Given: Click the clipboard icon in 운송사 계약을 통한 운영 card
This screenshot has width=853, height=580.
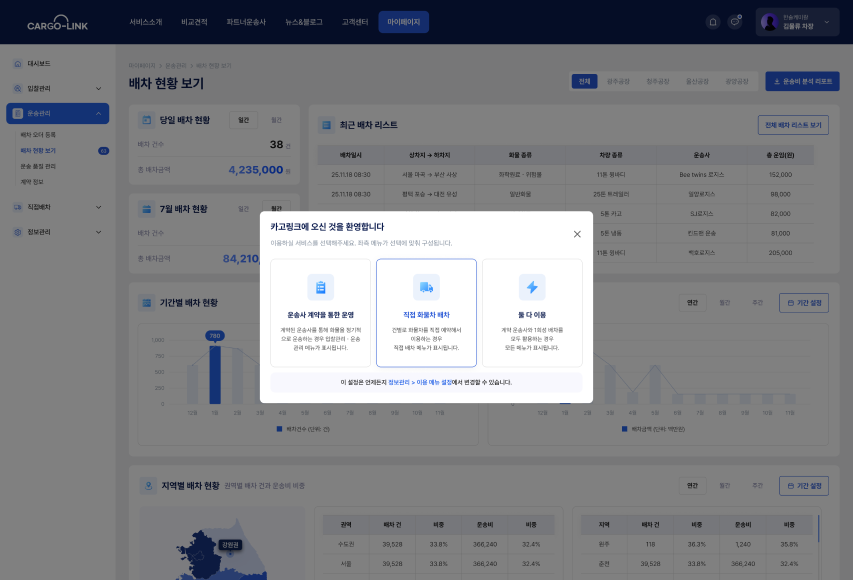Looking at the screenshot, I should pyautogui.click(x=320, y=287).
